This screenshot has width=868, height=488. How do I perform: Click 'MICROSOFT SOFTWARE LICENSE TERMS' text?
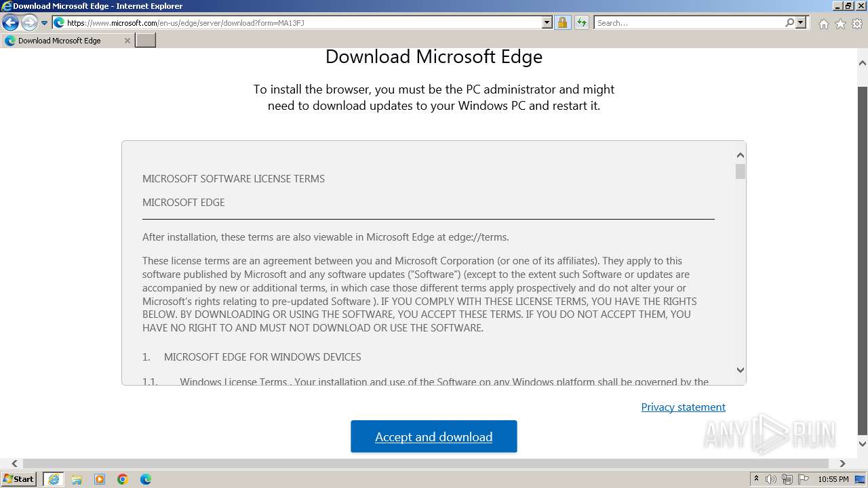pyautogui.click(x=233, y=179)
